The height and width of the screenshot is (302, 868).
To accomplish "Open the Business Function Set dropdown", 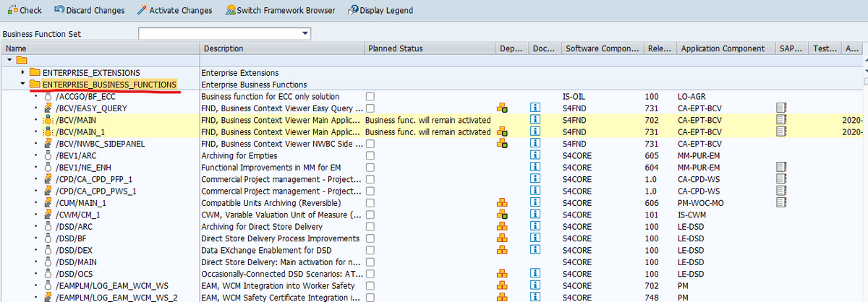I will [x=305, y=34].
